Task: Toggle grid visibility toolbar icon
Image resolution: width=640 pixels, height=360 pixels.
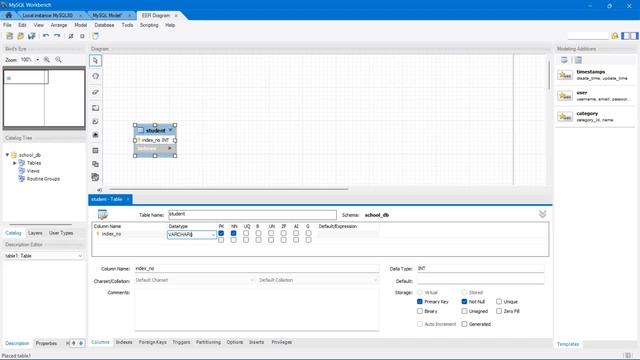Action: point(71,36)
